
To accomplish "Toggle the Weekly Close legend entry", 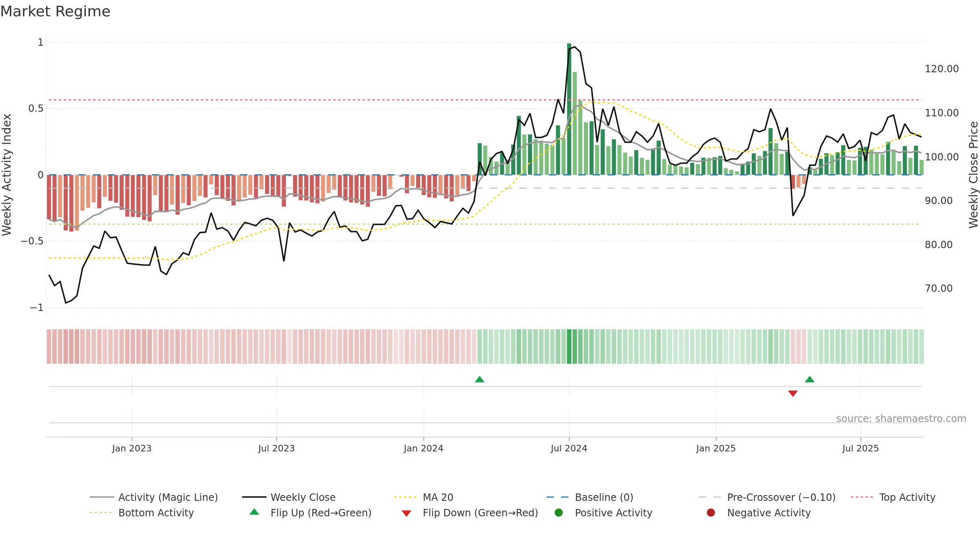I will 289,497.
